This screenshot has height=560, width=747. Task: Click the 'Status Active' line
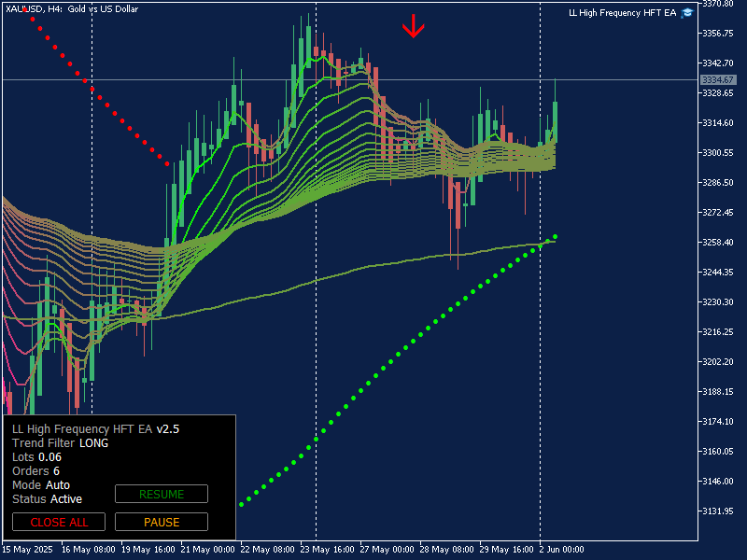pos(48,499)
